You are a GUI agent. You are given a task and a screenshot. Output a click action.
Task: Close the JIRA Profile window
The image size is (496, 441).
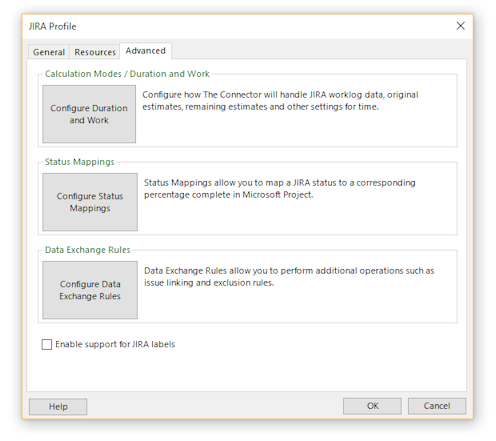[x=461, y=26]
